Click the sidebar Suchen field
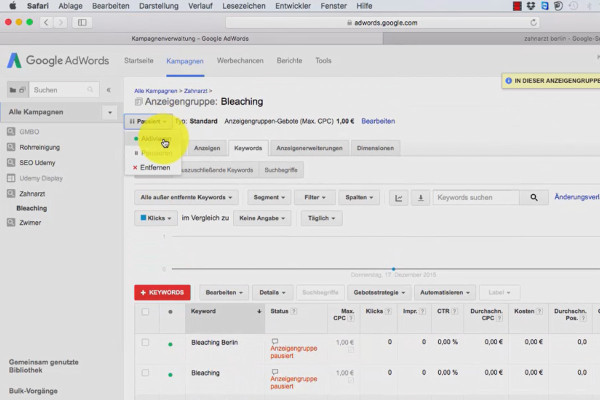600x400 pixels. click(64, 90)
